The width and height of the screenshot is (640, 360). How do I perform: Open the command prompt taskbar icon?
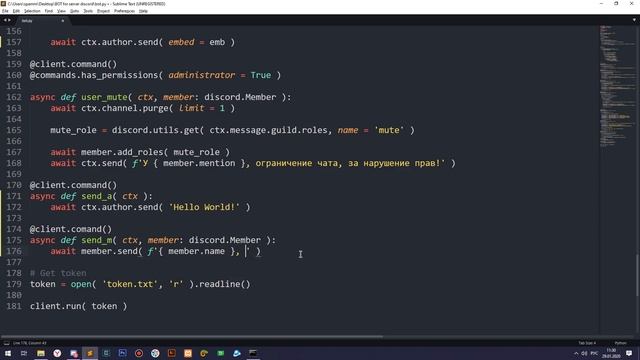click(x=253, y=353)
